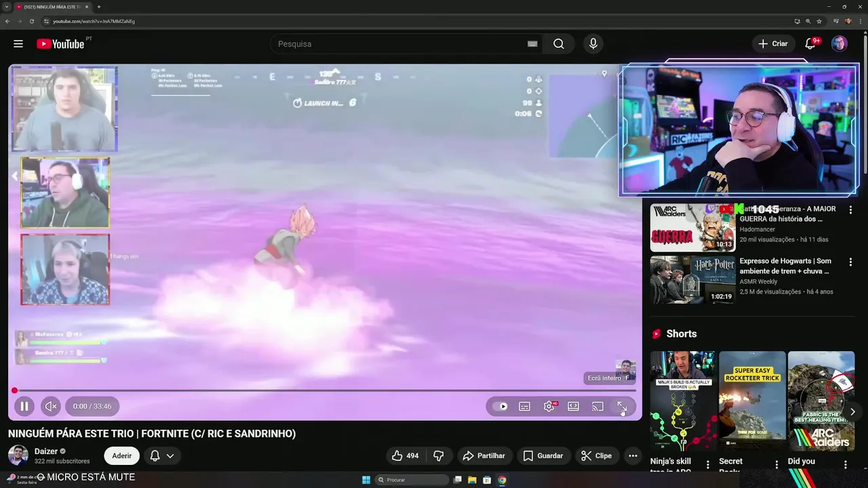Open the Expresso de Hogwarts video title
Viewport: 868px width, 488px height.
[x=785, y=266]
